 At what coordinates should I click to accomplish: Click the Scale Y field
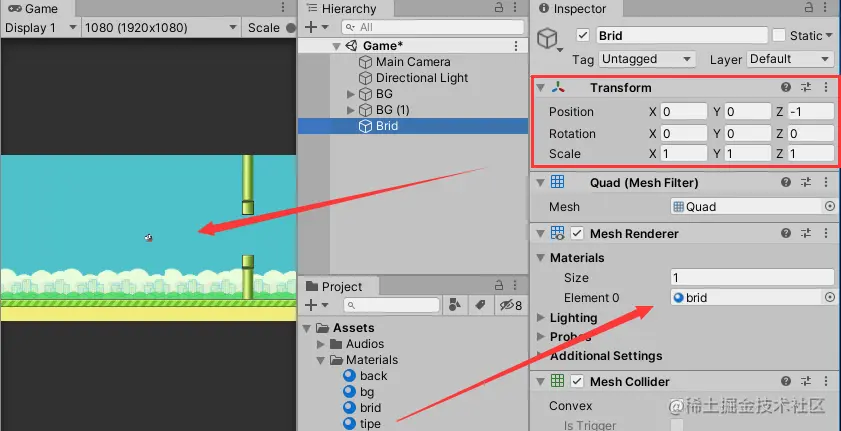coord(748,154)
